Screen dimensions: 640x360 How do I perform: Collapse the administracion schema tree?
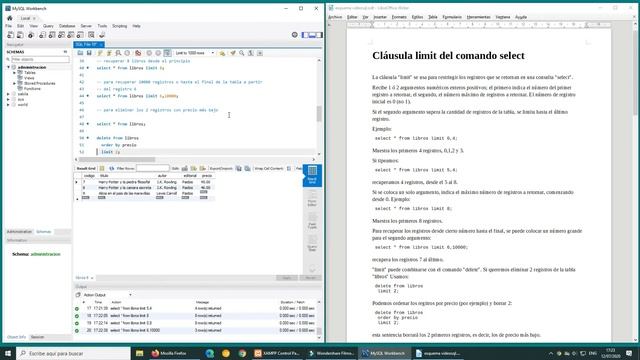pos(9,67)
